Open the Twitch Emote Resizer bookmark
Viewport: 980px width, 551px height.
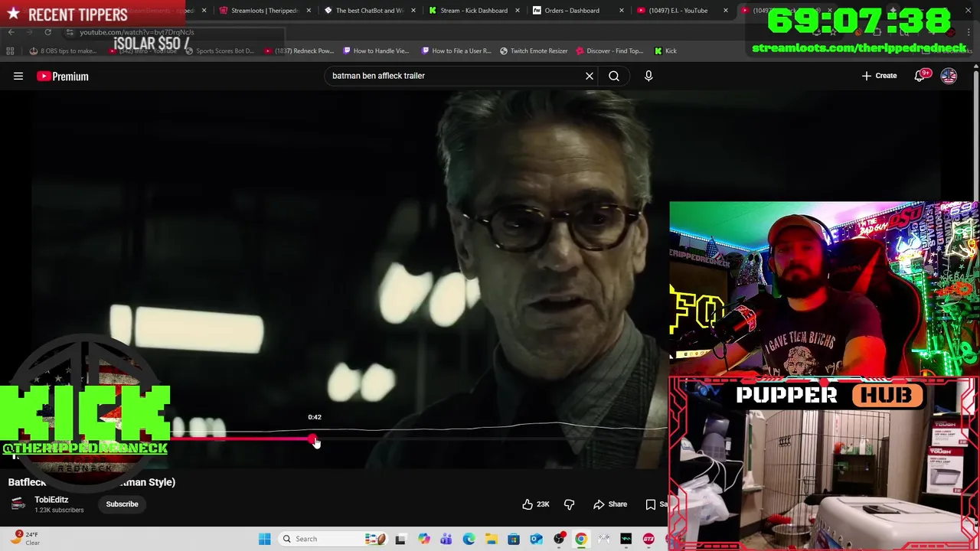point(534,51)
